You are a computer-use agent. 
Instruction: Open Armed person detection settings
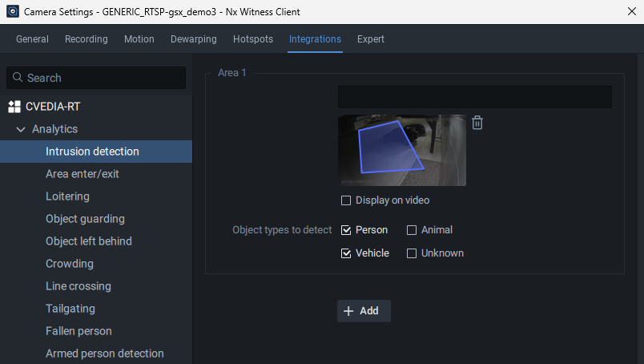click(x=96, y=354)
